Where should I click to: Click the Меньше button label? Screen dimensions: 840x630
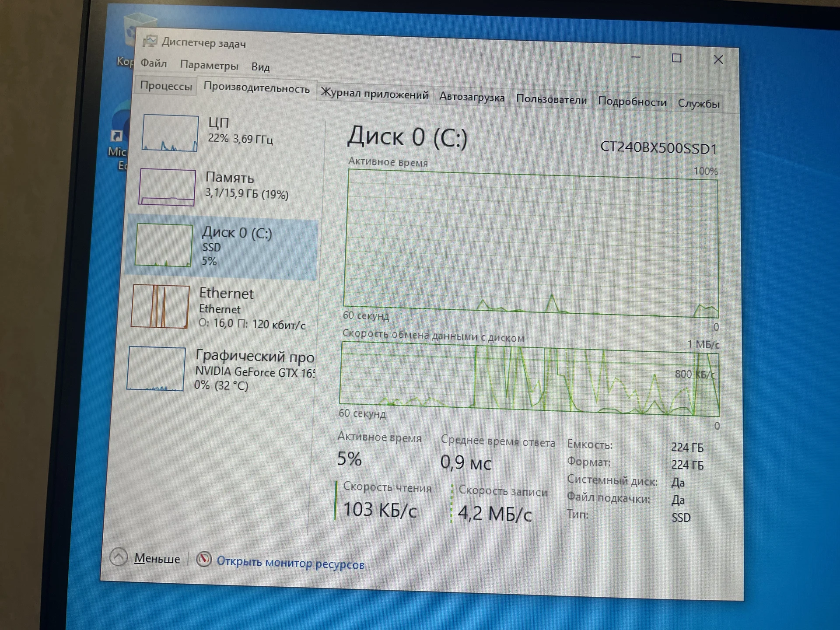click(157, 559)
